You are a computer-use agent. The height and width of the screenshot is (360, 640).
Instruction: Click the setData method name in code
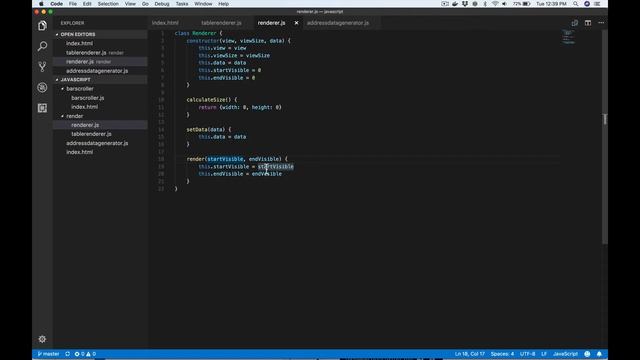click(197, 129)
